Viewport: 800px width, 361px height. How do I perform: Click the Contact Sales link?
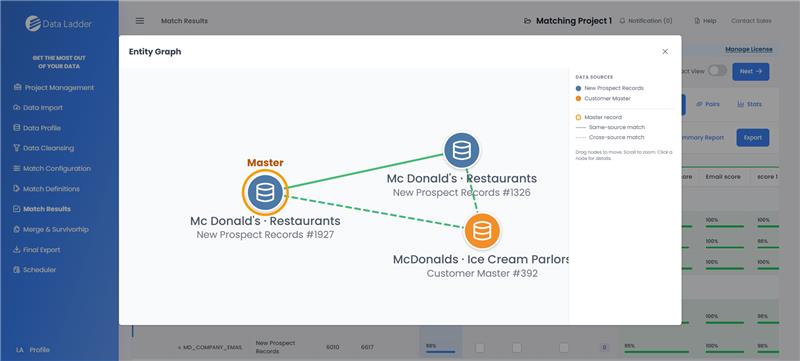coord(751,21)
